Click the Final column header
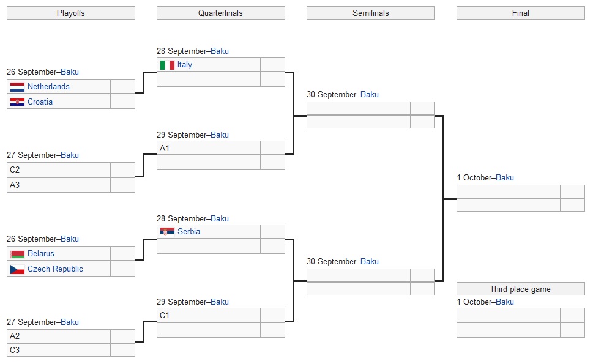The width and height of the screenshot is (593, 364). point(521,13)
